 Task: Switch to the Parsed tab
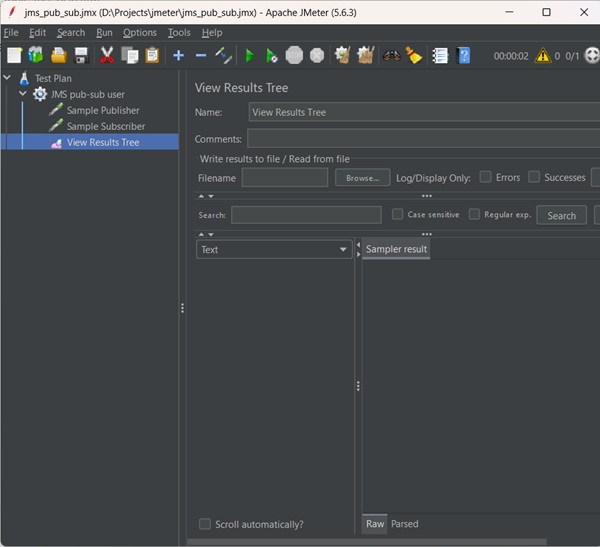click(x=405, y=524)
